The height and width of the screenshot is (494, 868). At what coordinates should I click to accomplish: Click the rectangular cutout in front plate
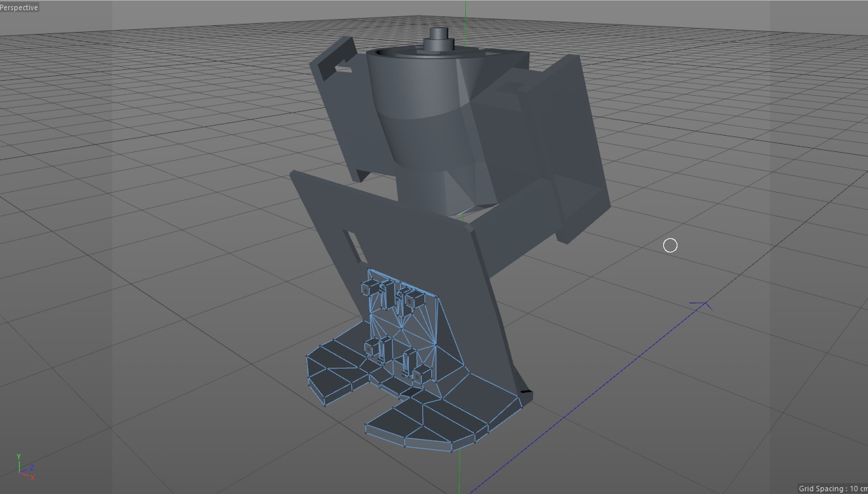354,246
